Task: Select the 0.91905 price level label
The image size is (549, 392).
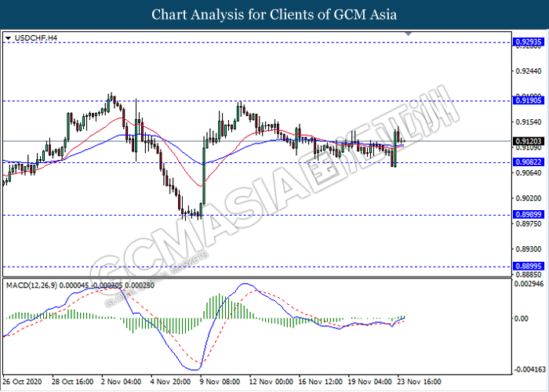Action: [x=529, y=101]
